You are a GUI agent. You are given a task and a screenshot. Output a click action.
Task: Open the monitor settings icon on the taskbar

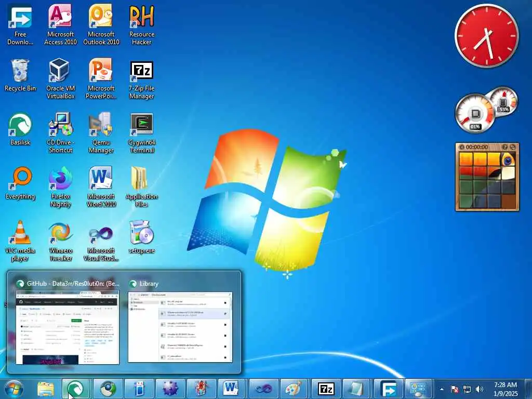click(419, 389)
